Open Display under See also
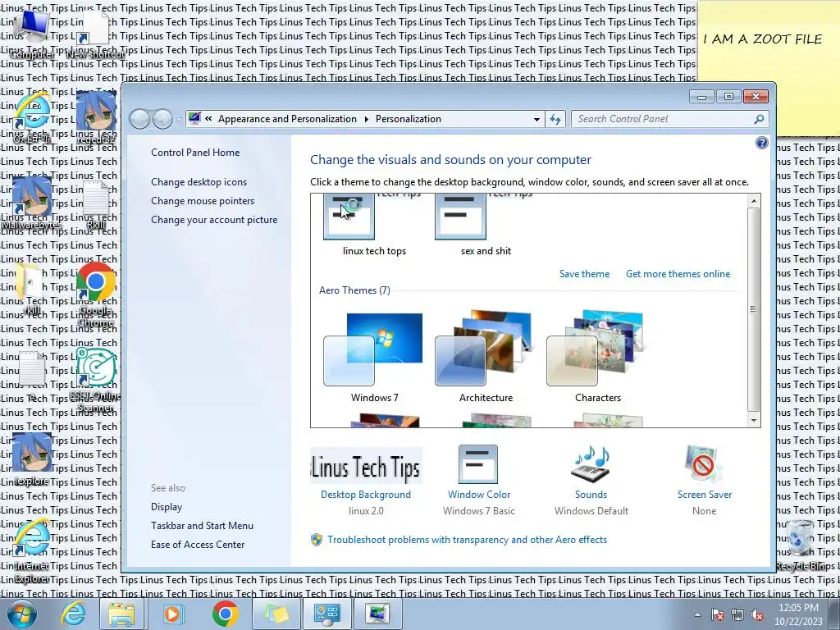840x630 pixels. coord(166,507)
